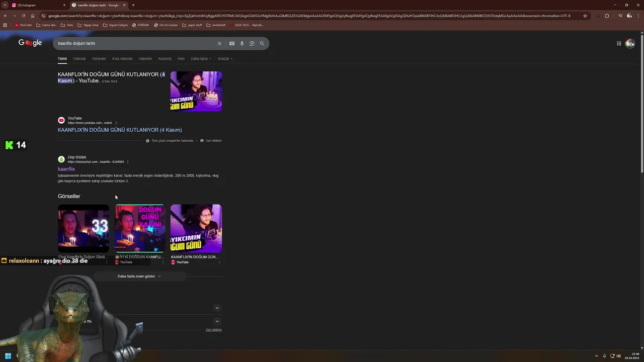Viewport: 644px width, 362px height.
Task: Select the Tümü search tab
Action: tap(62, 59)
